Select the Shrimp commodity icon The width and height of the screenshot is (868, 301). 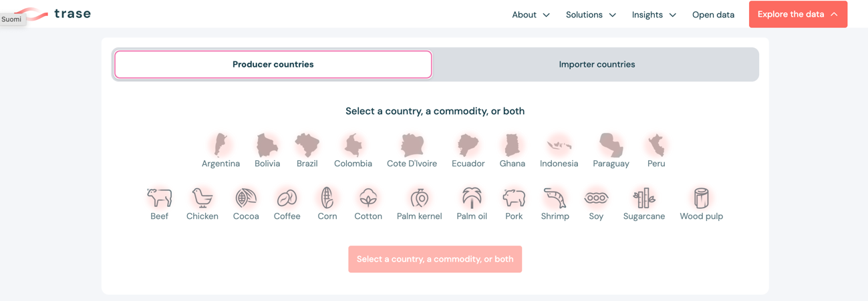coord(555,198)
